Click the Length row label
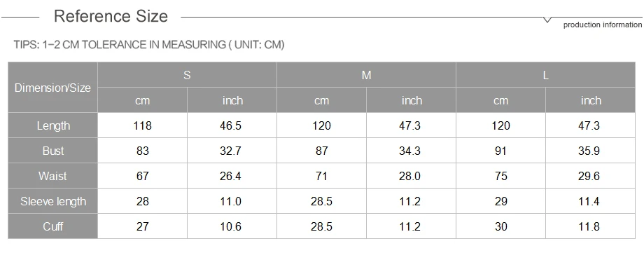This screenshot has height=253, width=644. coord(52,125)
